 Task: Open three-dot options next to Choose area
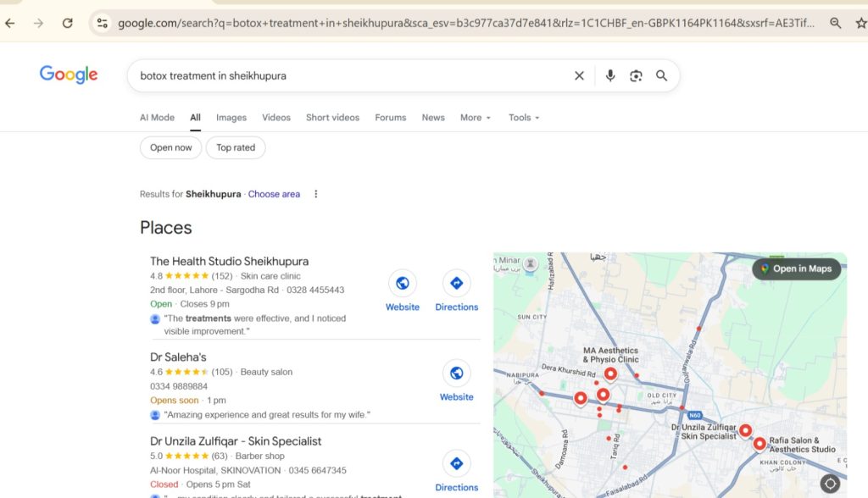(316, 194)
